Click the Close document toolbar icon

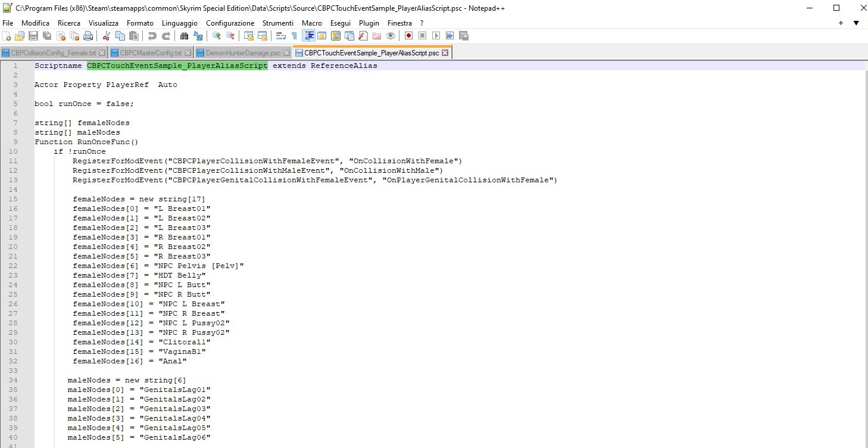coord(61,36)
